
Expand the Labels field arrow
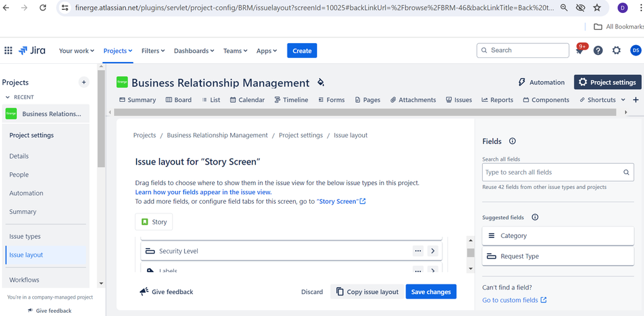pos(433,270)
